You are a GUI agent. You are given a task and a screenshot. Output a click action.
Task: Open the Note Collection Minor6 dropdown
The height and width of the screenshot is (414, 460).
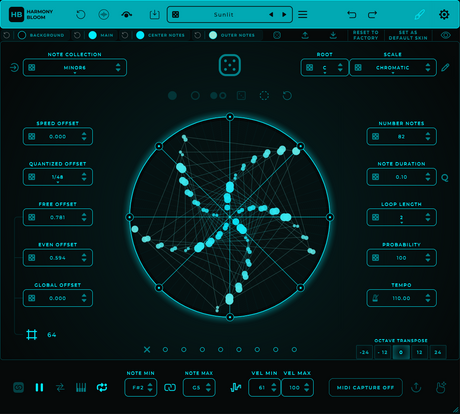click(75, 68)
